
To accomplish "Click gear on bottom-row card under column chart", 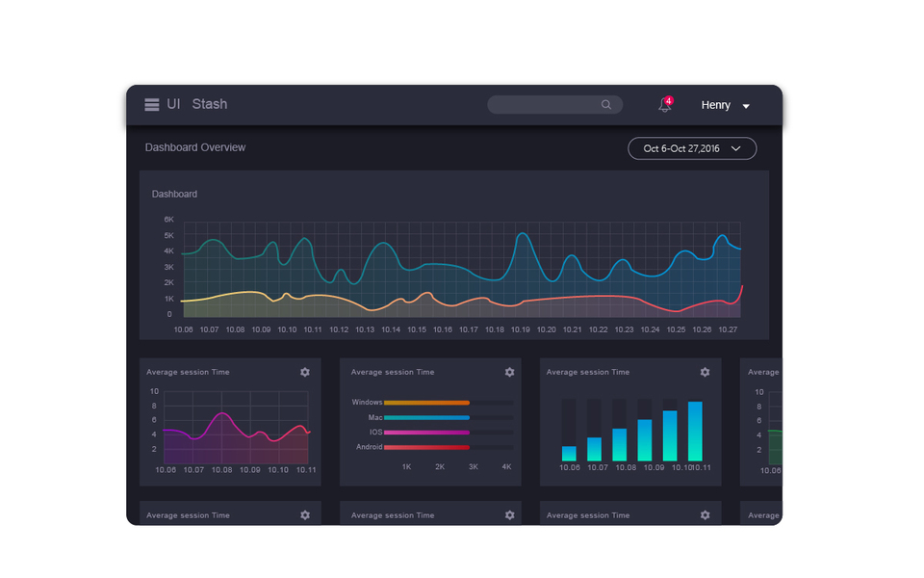I will point(705,514).
